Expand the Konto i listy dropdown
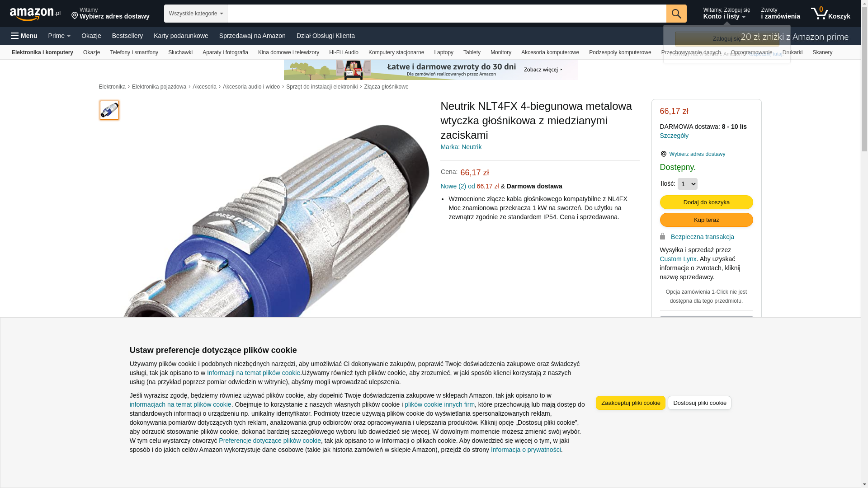The height and width of the screenshot is (488, 868). [x=726, y=14]
